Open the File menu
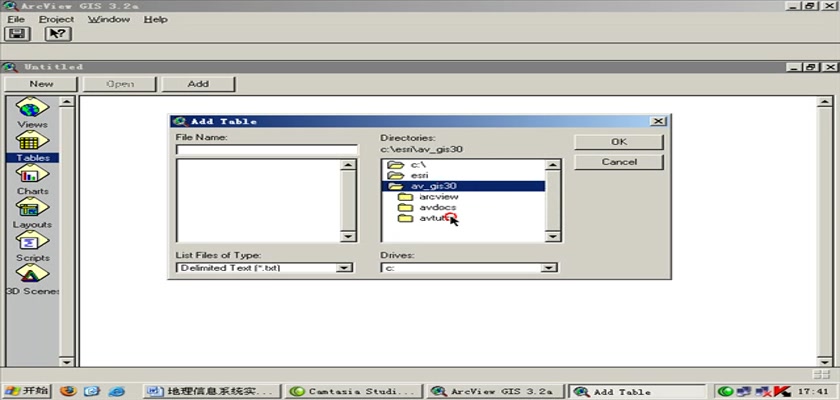This screenshot has height=400, width=840. [x=16, y=19]
